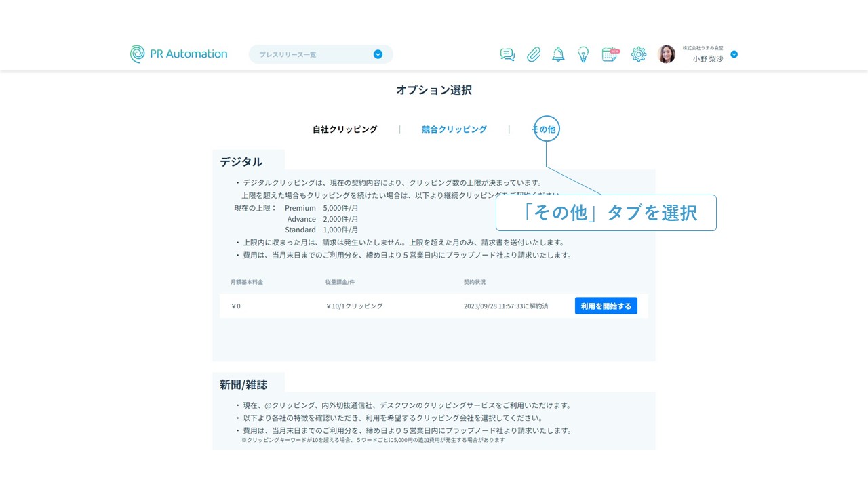Click the 新聞/雑誌 section heading
This screenshot has width=868, height=488.
pyautogui.click(x=243, y=384)
